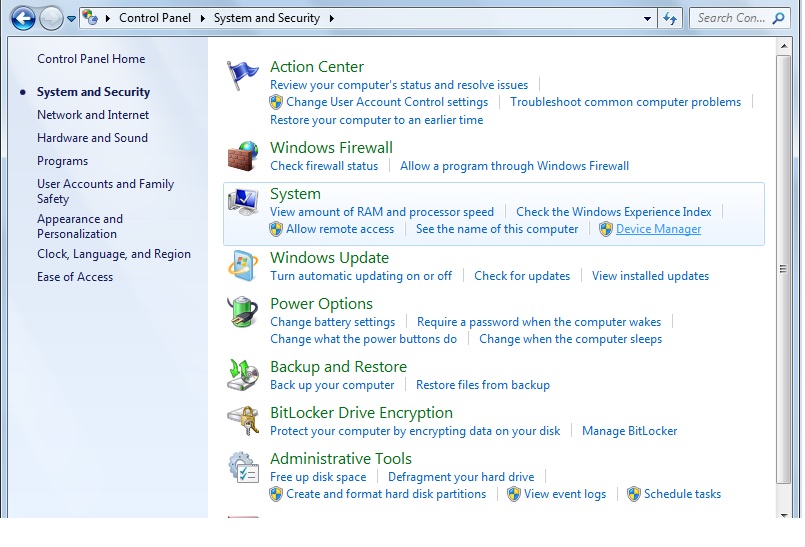The width and height of the screenshot is (805, 547).
Task: Click the BitLocker Drive Encryption lock icon
Action: 243,421
